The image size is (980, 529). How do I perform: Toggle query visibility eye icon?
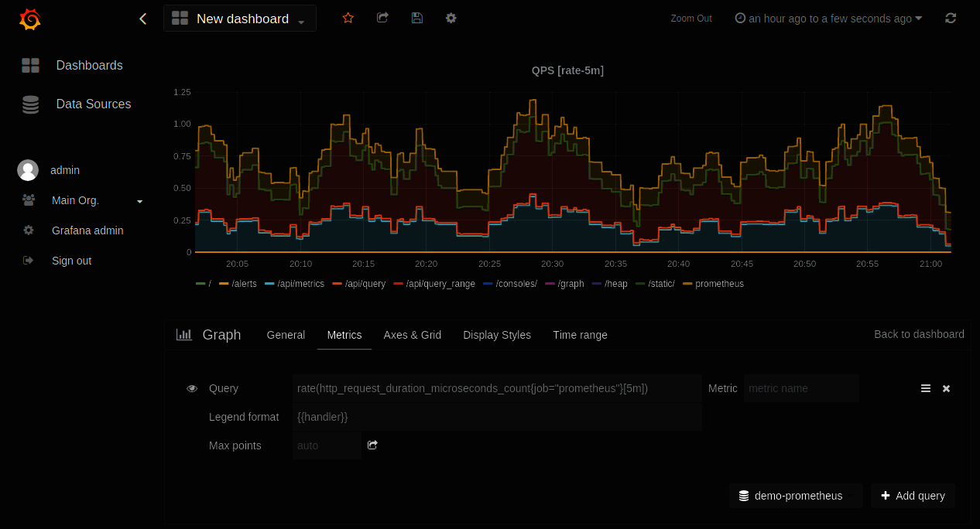(192, 388)
